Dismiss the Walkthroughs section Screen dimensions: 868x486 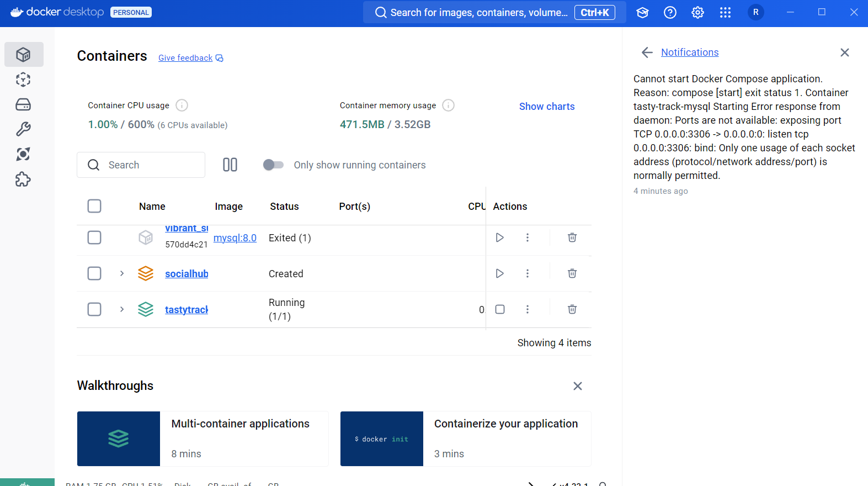(x=578, y=386)
